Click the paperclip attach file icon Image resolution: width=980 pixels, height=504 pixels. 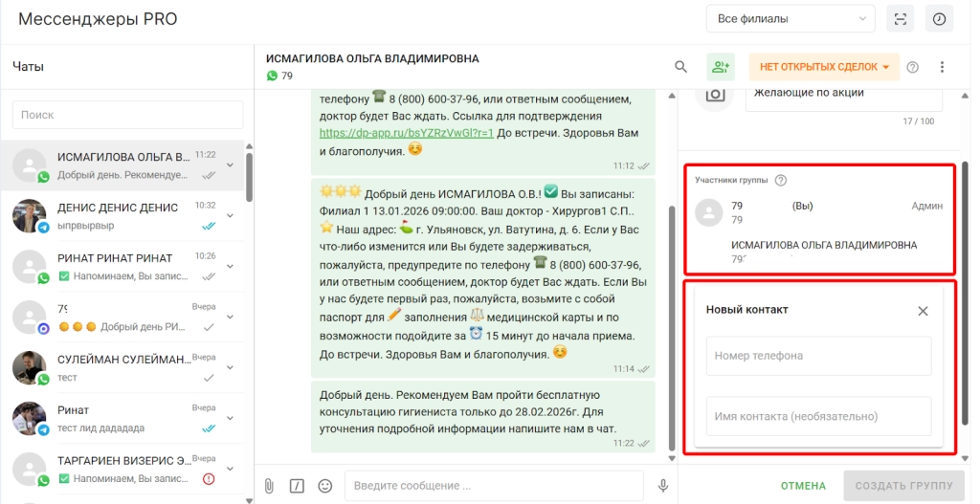[x=269, y=486]
